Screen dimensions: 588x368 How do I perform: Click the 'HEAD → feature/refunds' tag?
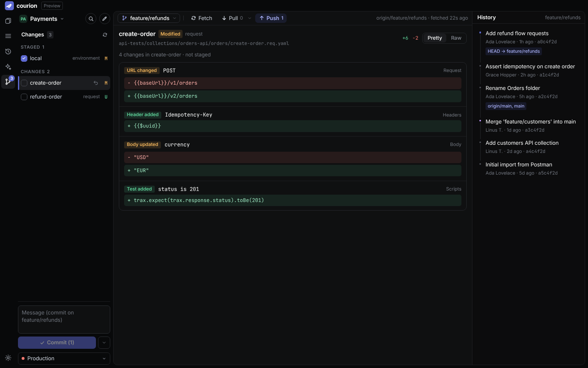514,52
